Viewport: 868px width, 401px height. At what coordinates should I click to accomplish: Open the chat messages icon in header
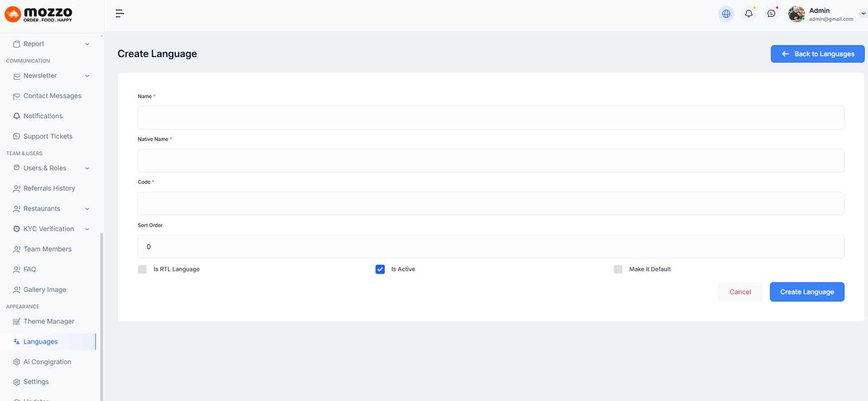(x=771, y=14)
